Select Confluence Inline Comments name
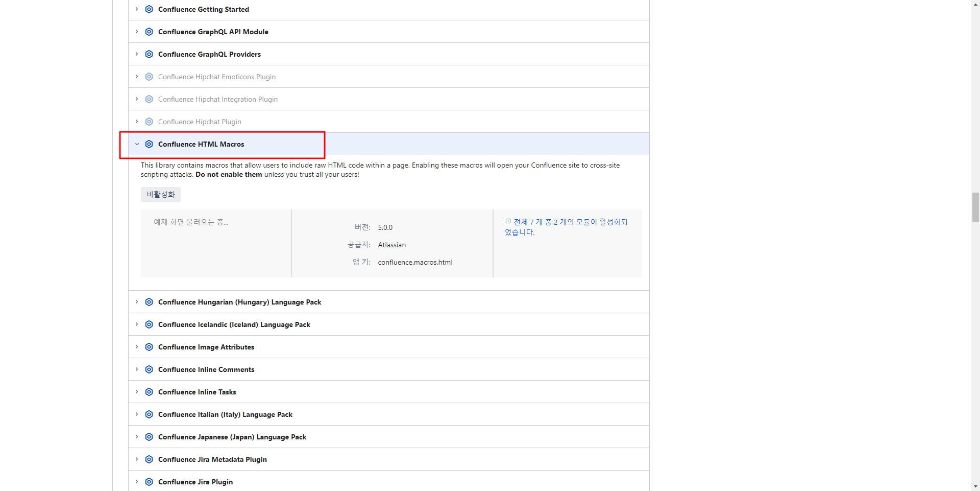The height and width of the screenshot is (491, 980). click(x=206, y=369)
